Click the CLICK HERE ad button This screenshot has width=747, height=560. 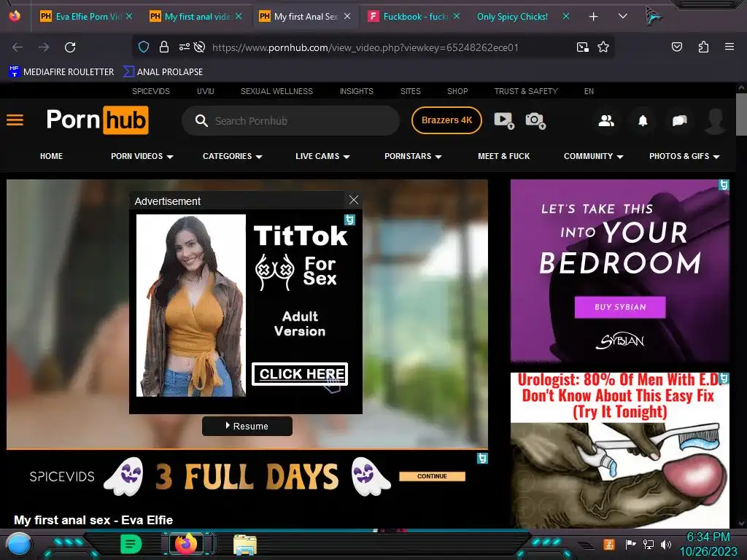click(x=300, y=374)
